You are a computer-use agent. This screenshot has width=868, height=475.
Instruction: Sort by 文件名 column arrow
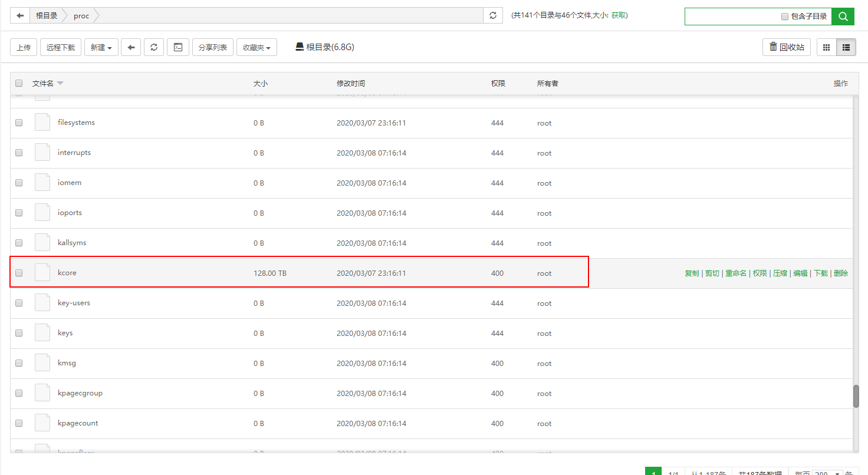[x=60, y=83]
